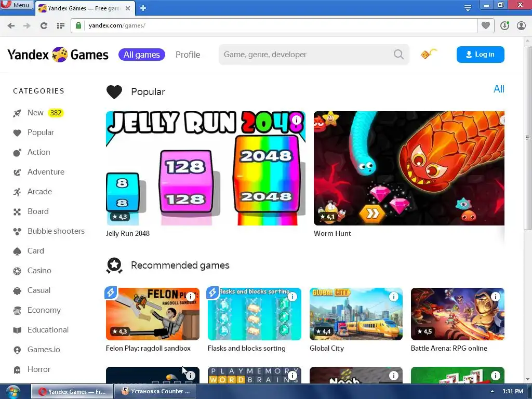The height and width of the screenshot is (399, 532).
Task: Open the browser account profile icon
Action: coord(521,25)
